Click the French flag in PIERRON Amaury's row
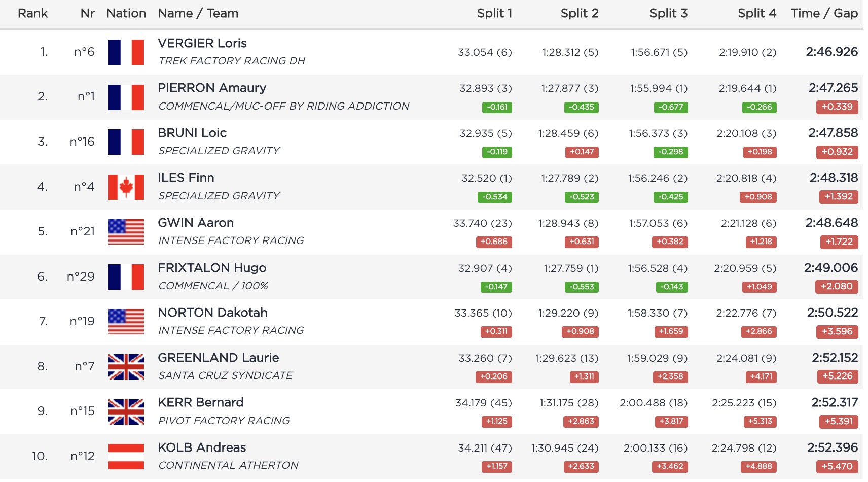The image size is (868, 482). tap(126, 97)
